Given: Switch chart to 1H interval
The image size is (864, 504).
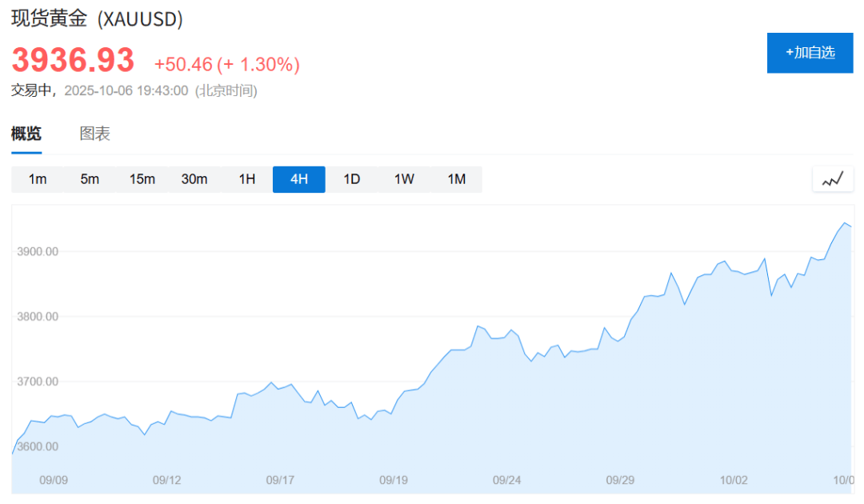Looking at the screenshot, I should 247,179.
